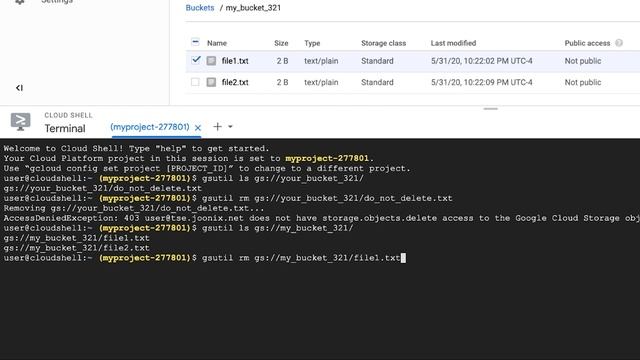Click 'Standard' storage class for file2.txt

tap(377, 82)
